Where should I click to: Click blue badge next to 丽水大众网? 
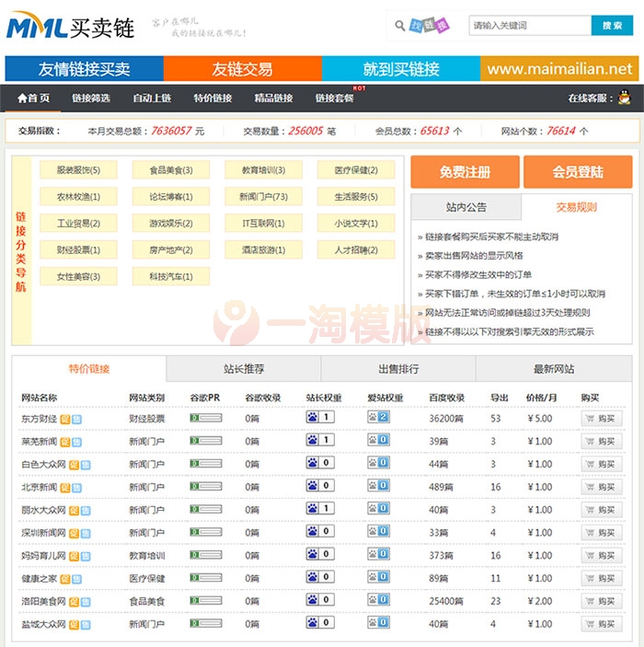(86, 511)
